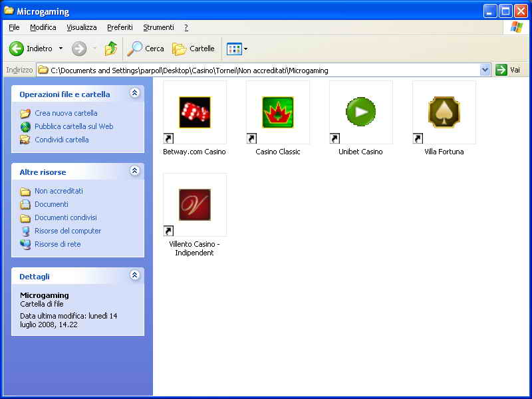Collapse the Operazioni file e cartella panel
The width and height of the screenshot is (532, 399).
tap(135, 94)
